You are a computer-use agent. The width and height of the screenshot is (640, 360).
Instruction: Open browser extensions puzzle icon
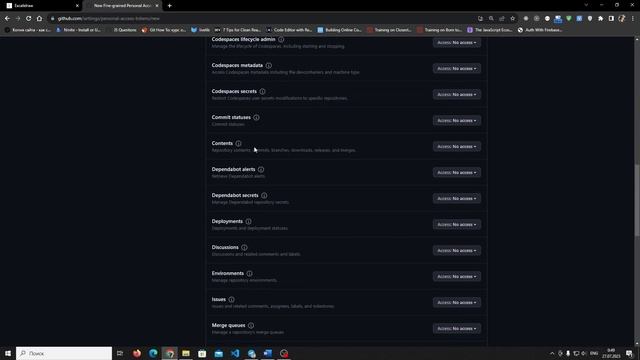tap(600, 18)
